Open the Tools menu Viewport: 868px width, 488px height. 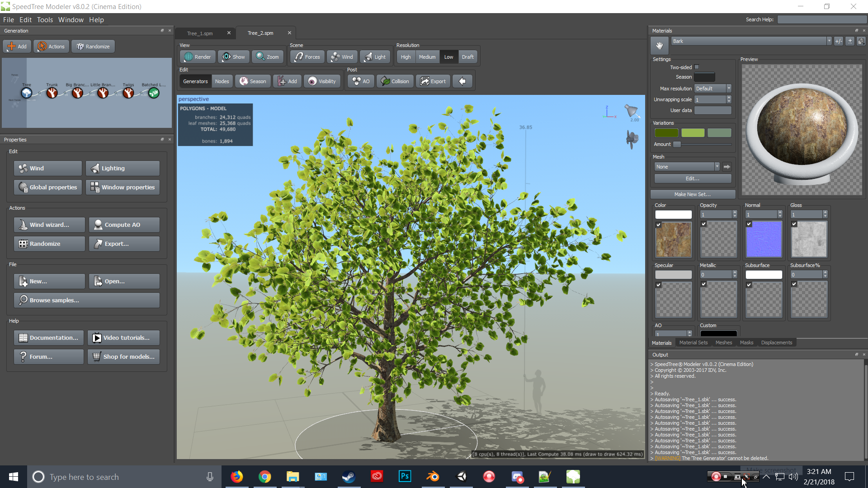pyautogui.click(x=45, y=20)
